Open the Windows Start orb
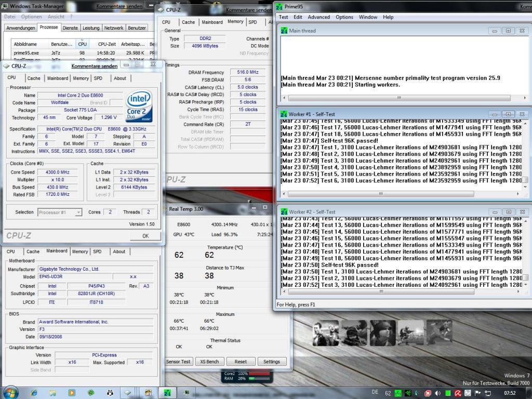 pos(10,393)
